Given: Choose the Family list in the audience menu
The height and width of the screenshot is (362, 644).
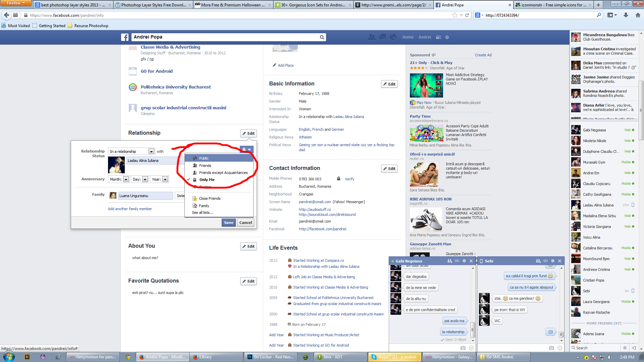Looking at the screenshot, I should click(219, 206).
